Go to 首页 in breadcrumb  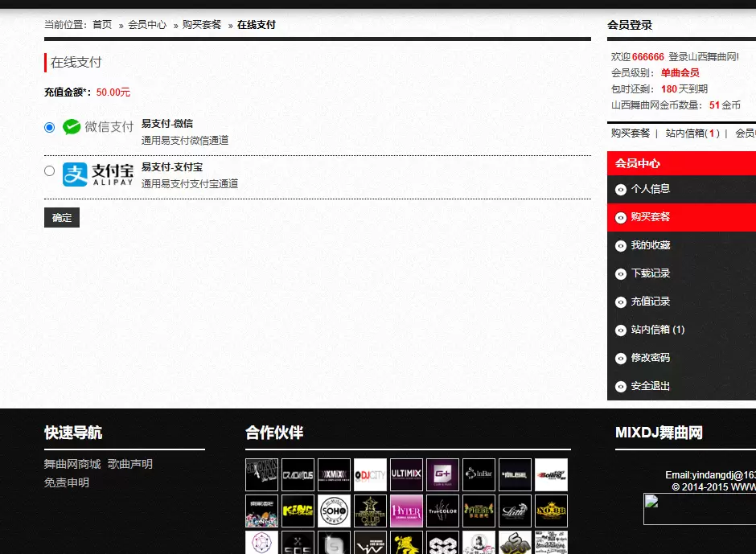[102, 25]
